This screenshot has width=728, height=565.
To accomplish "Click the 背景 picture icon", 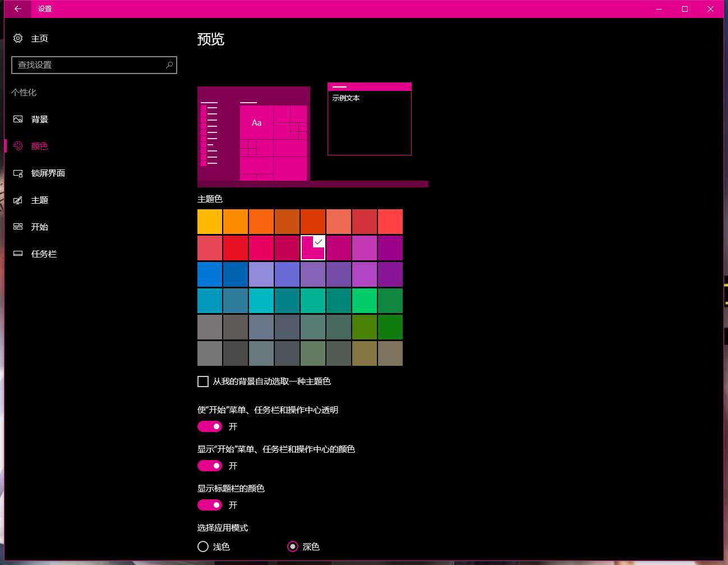I will (18, 119).
